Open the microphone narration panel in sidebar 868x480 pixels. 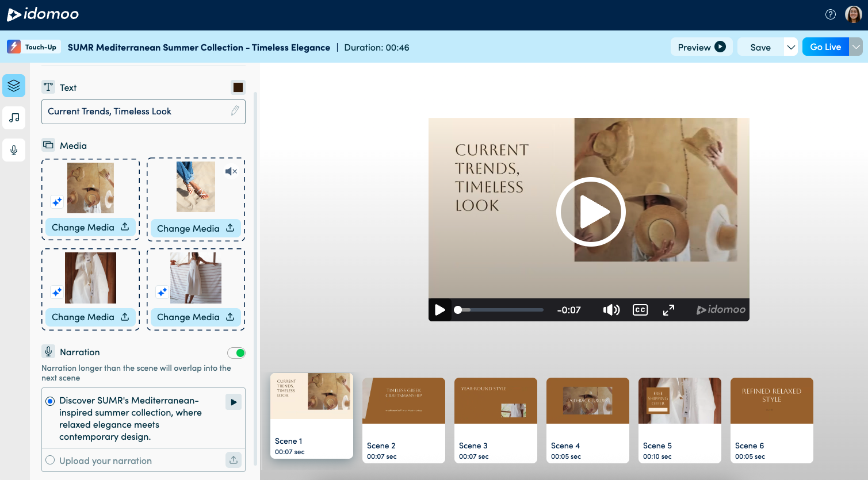coord(14,150)
